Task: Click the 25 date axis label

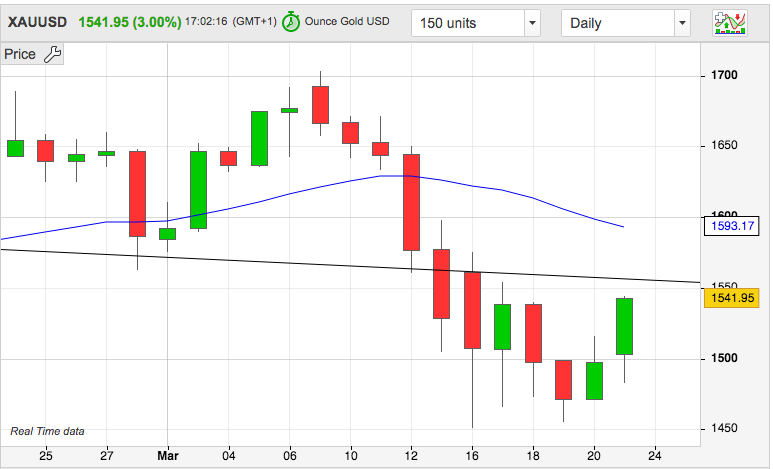Action: pyautogui.click(x=45, y=456)
